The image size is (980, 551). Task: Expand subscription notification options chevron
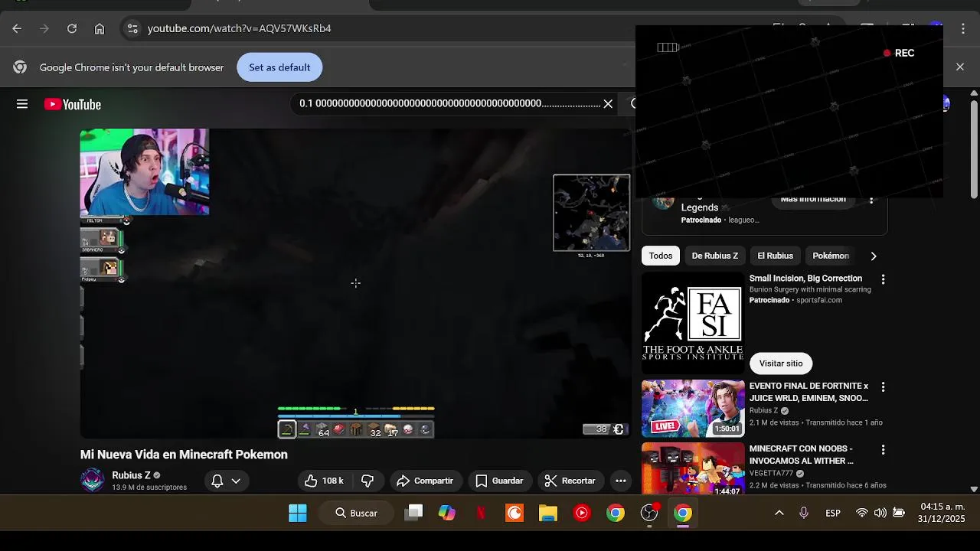[236, 481]
